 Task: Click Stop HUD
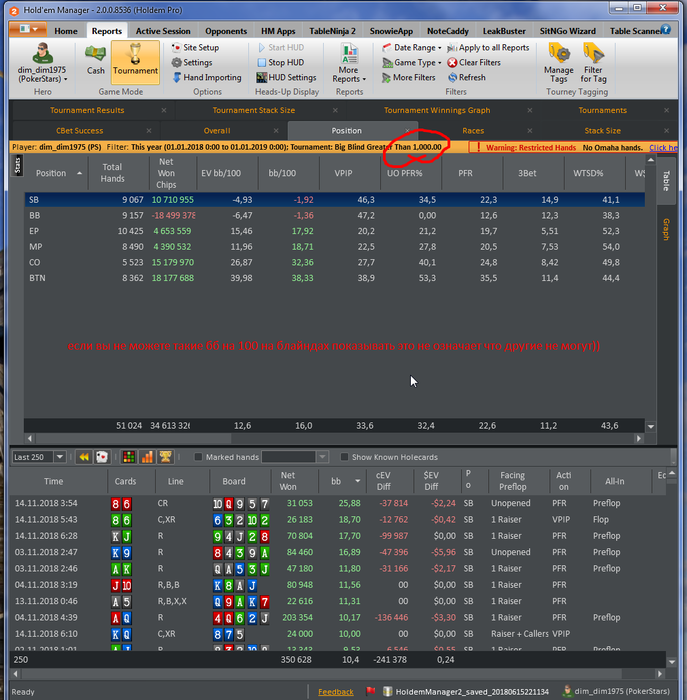281,62
